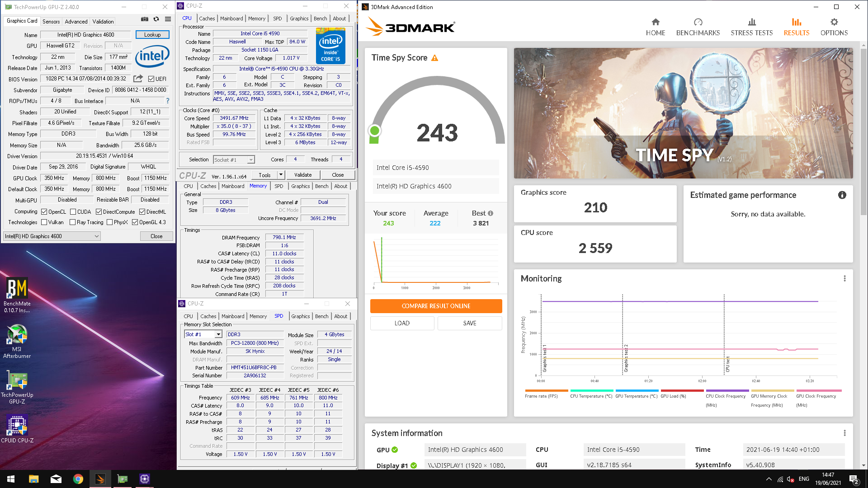868x488 pixels.
Task: Open Bench tab in bottom SPD CPU-Z window
Action: tap(322, 316)
